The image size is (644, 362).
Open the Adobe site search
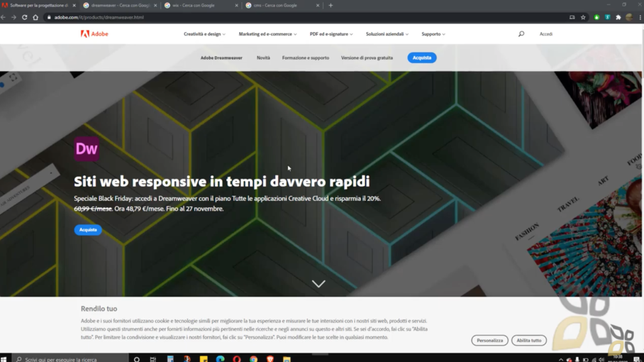pos(521,34)
